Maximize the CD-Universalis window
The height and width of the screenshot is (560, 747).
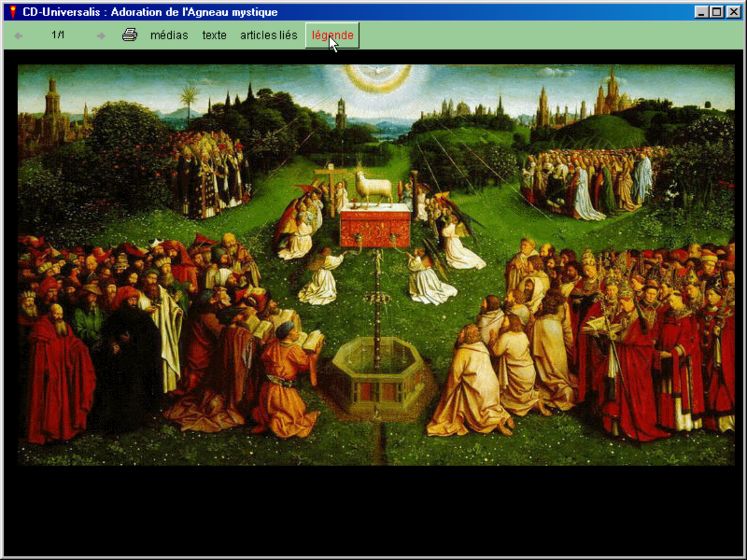(x=716, y=12)
